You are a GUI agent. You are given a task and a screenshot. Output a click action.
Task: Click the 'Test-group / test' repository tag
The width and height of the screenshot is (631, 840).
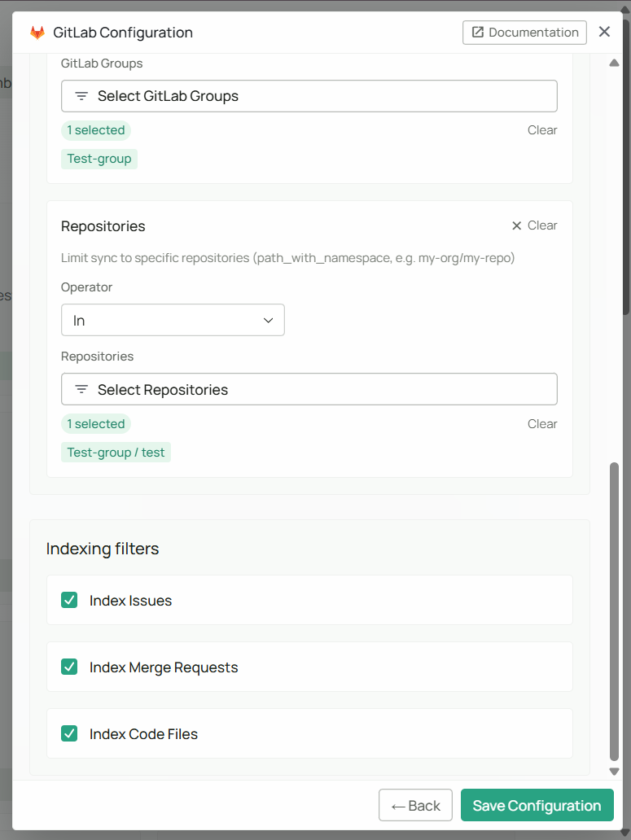coord(116,453)
